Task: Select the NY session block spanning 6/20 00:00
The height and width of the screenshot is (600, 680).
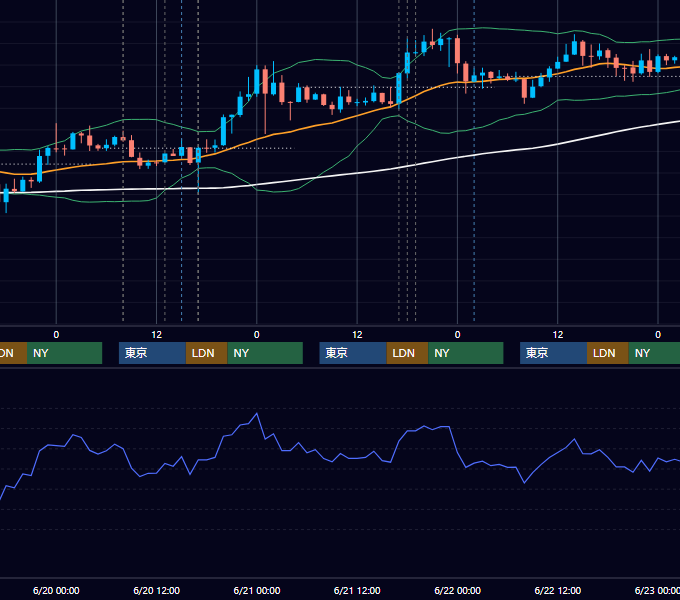Action: click(x=64, y=353)
